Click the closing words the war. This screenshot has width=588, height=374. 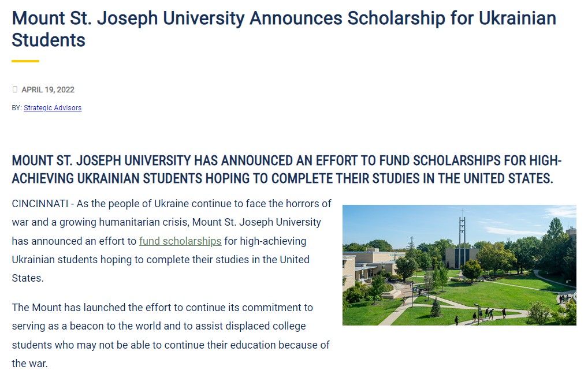29,364
